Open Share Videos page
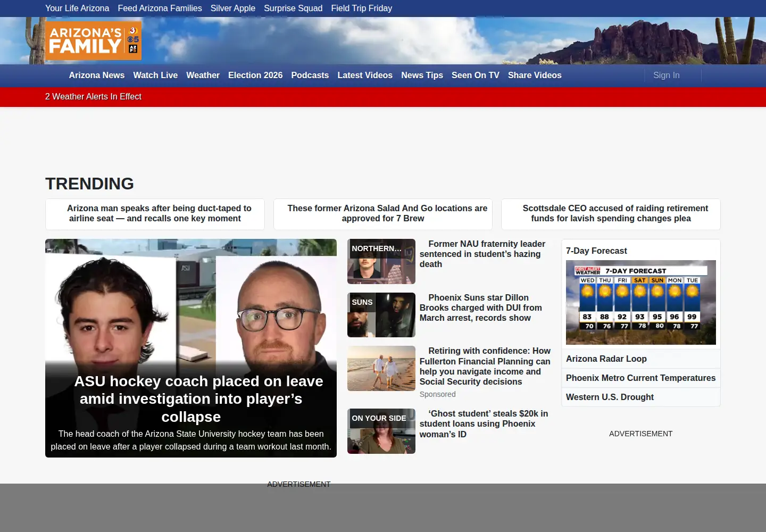The height and width of the screenshot is (532, 766). click(x=535, y=76)
